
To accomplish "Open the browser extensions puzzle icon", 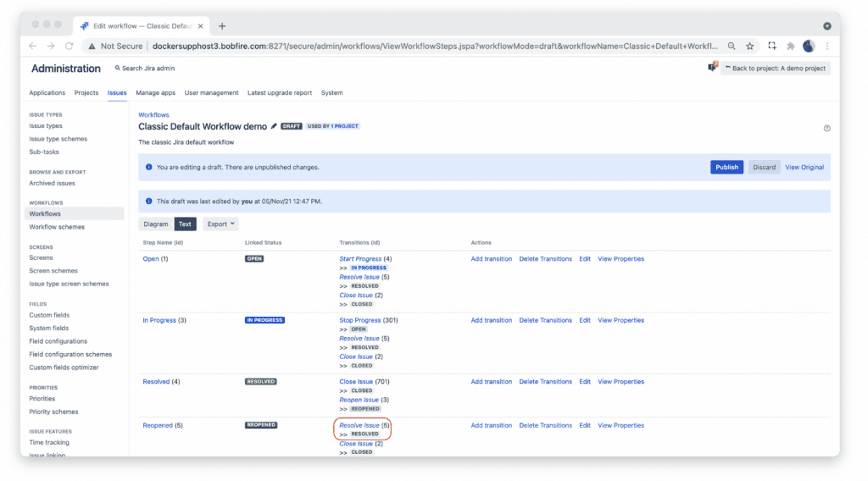I will pyautogui.click(x=791, y=47).
